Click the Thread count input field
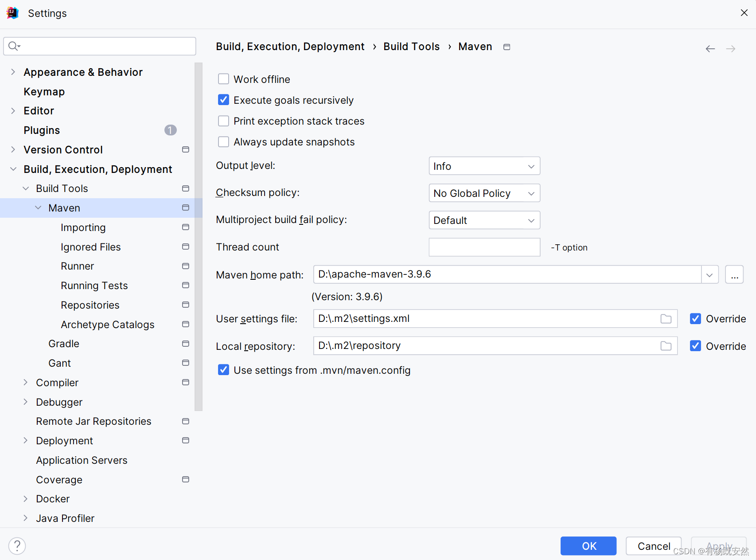The height and width of the screenshot is (560, 756). click(x=484, y=247)
